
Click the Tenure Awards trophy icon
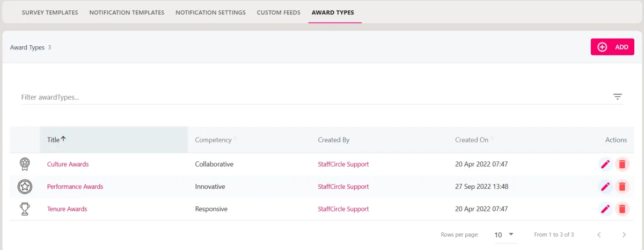coord(25,209)
